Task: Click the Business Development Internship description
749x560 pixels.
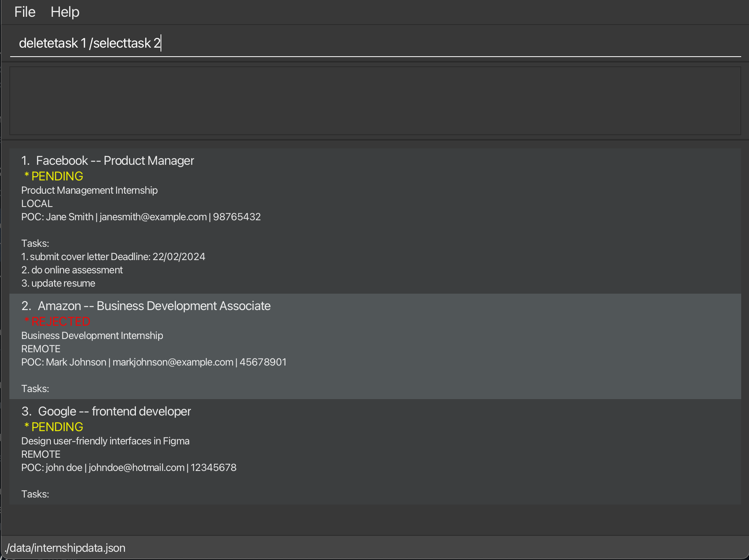Action: pyautogui.click(x=92, y=335)
